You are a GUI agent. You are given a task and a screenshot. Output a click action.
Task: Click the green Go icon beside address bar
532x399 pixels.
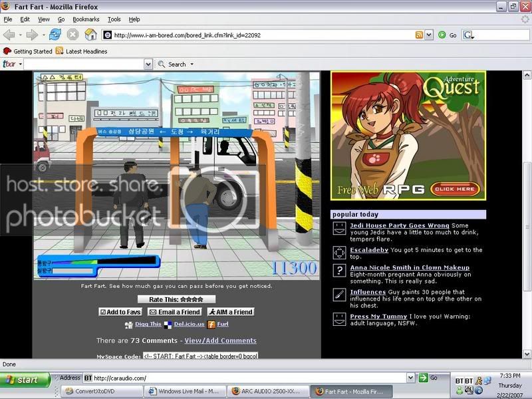pyautogui.click(x=442, y=35)
